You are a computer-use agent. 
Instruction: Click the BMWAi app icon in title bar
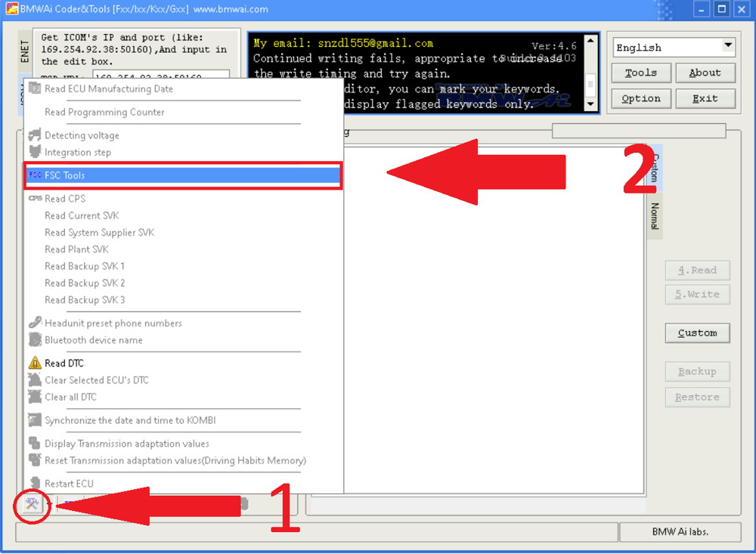11,8
